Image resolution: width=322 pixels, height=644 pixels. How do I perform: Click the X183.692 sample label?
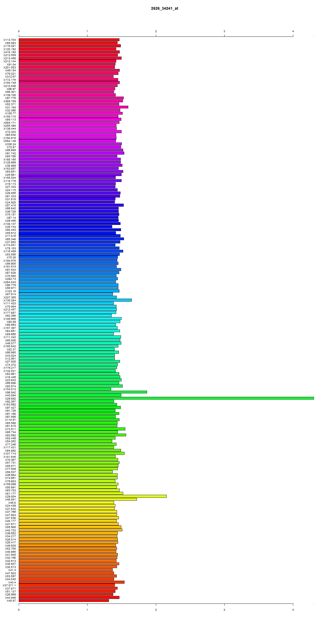(10, 404)
